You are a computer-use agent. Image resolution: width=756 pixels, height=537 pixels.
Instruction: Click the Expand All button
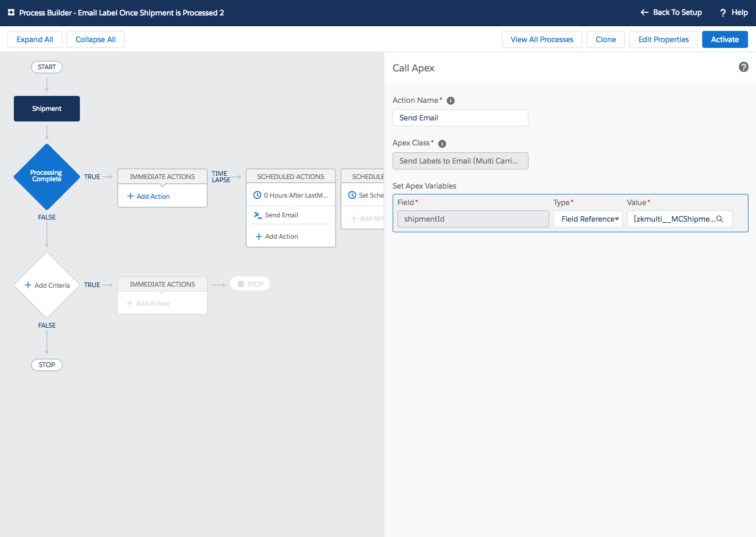point(35,39)
